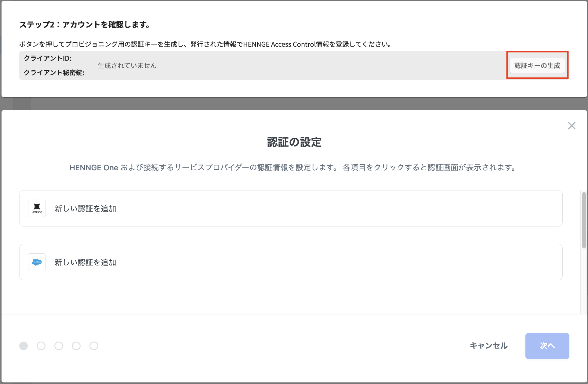Select the fifth step indicator dot

click(94, 346)
